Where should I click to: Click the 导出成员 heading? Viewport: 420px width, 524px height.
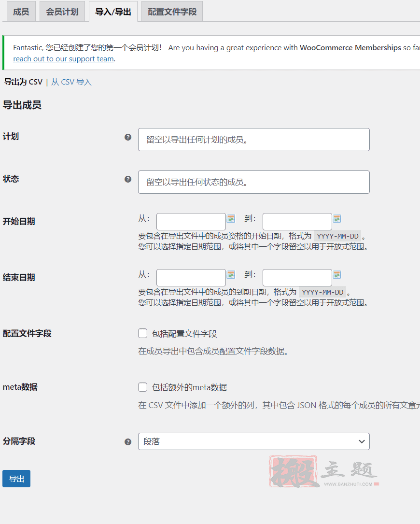tap(22, 105)
